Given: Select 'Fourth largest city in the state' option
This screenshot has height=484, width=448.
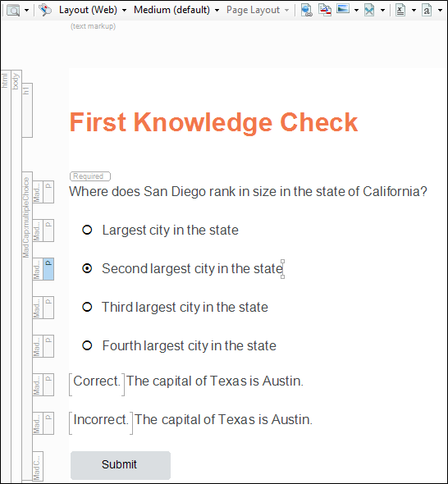Looking at the screenshot, I should 87,345.
